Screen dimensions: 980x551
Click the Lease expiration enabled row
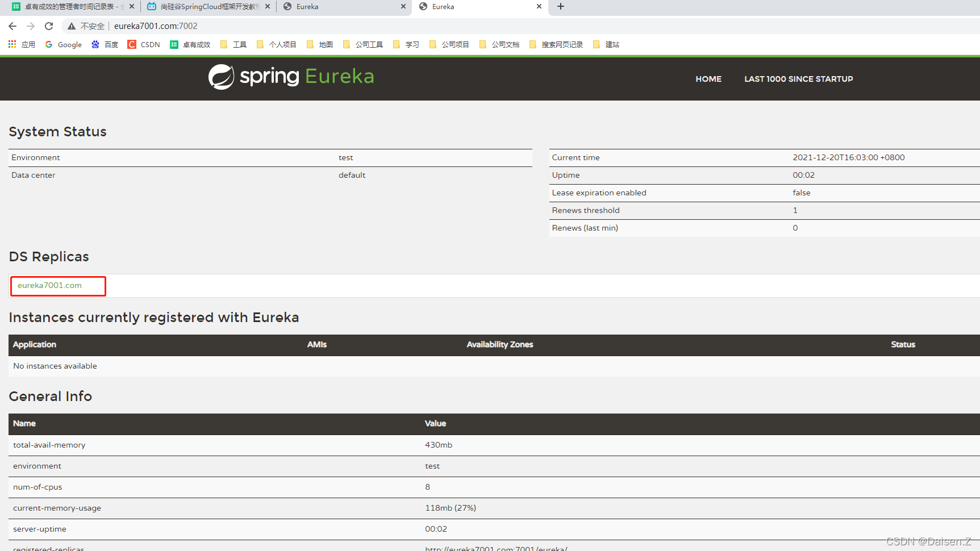coord(765,193)
